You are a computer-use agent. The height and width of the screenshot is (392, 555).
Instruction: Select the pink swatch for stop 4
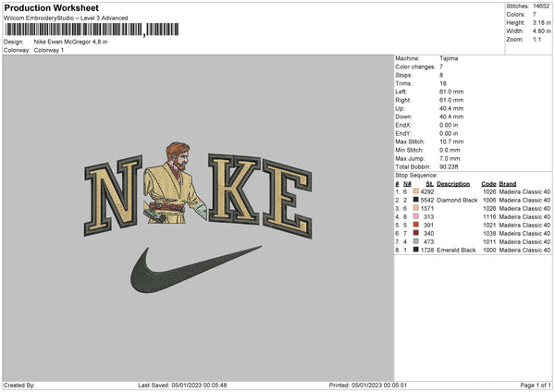pyautogui.click(x=416, y=216)
